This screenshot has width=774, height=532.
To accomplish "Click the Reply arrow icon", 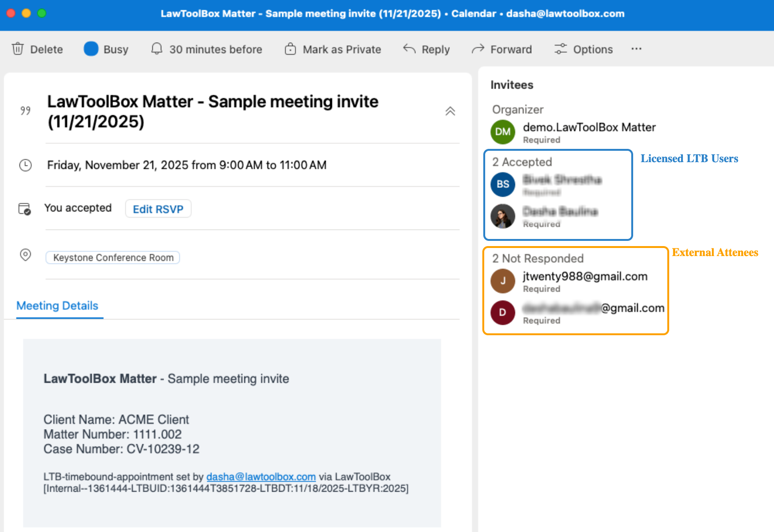I will [409, 49].
